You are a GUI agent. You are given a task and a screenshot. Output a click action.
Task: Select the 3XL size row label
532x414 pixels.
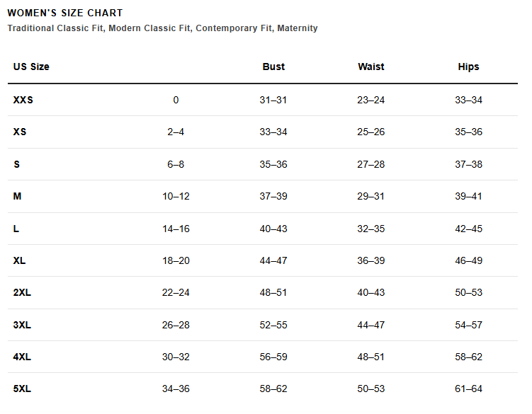(22, 325)
